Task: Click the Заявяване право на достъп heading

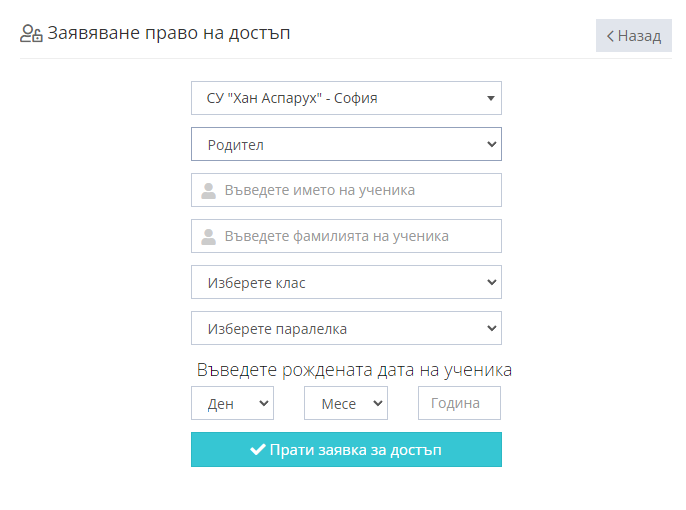Action: [x=169, y=33]
